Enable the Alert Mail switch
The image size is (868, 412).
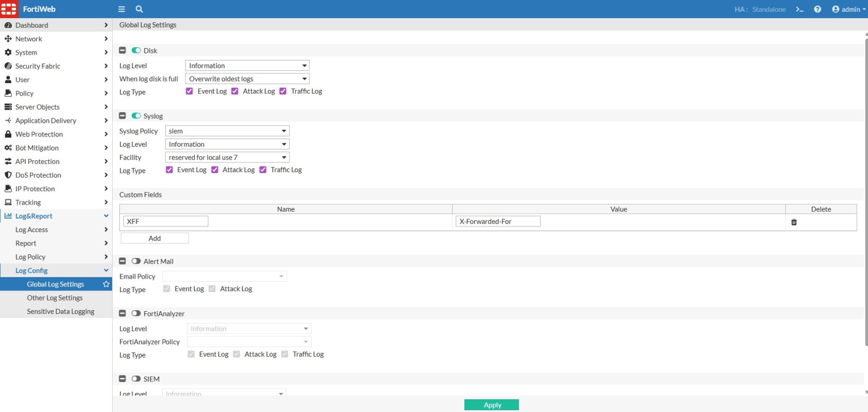136,261
